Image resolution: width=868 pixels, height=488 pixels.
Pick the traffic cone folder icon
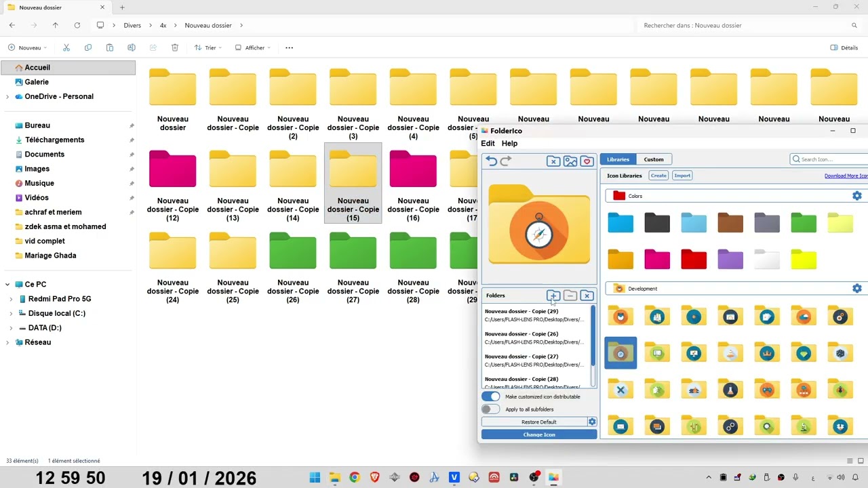click(730, 352)
